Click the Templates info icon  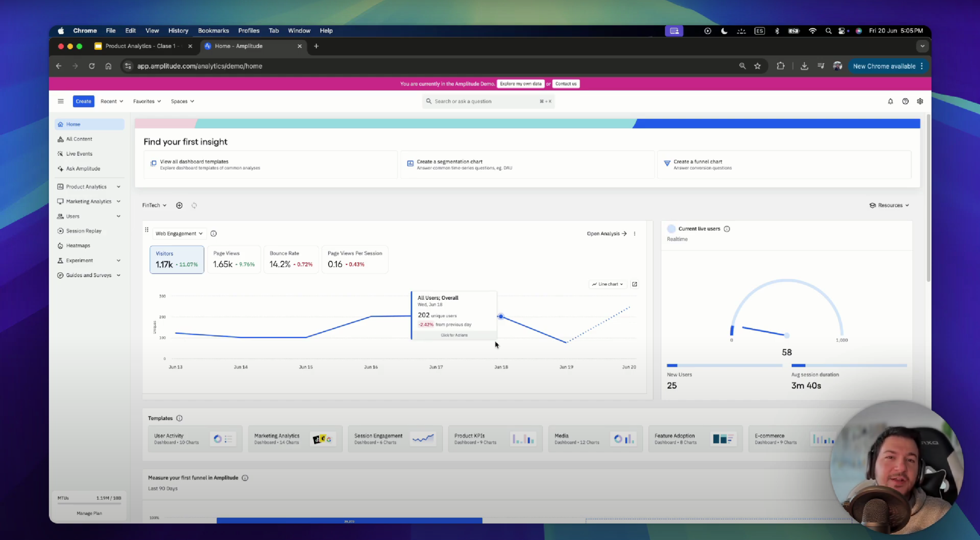179,418
